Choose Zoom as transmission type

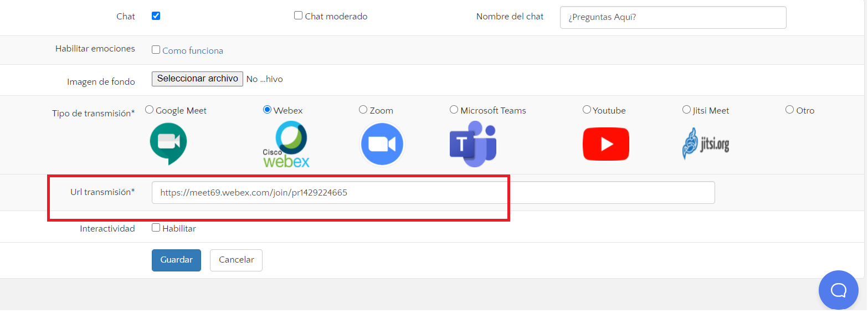point(363,110)
